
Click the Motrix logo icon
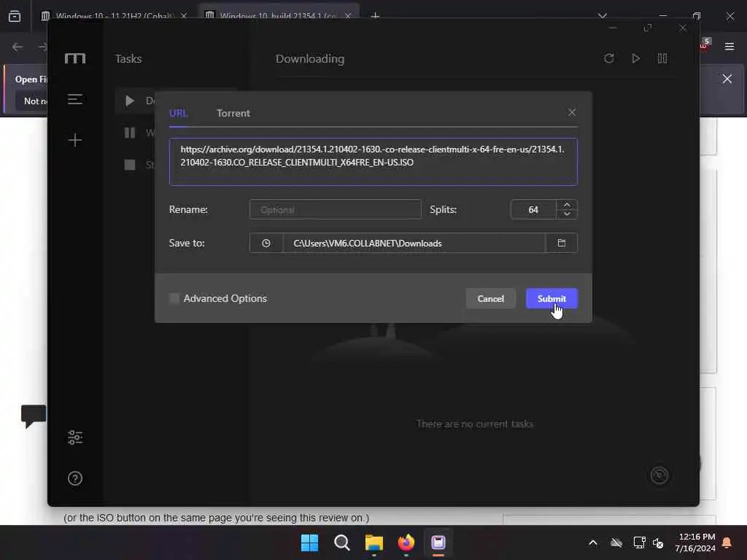(75, 58)
